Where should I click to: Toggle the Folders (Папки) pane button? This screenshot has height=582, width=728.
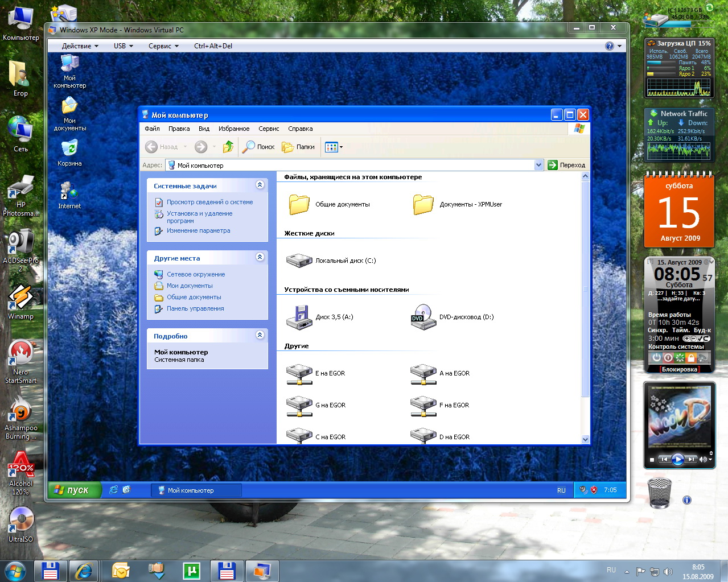point(298,147)
